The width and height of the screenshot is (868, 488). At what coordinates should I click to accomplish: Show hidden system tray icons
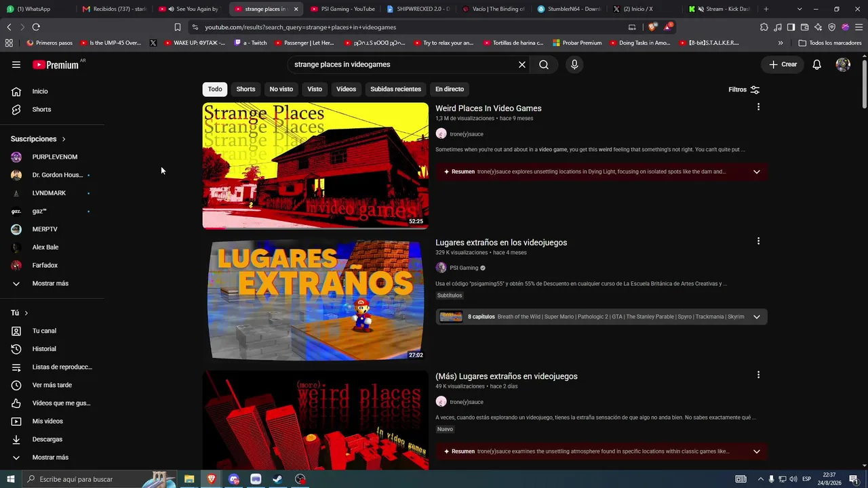pos(760,479)
